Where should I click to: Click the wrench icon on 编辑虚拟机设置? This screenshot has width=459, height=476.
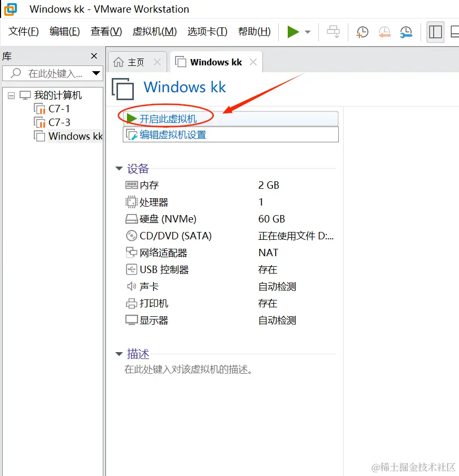tap(131, 134)
